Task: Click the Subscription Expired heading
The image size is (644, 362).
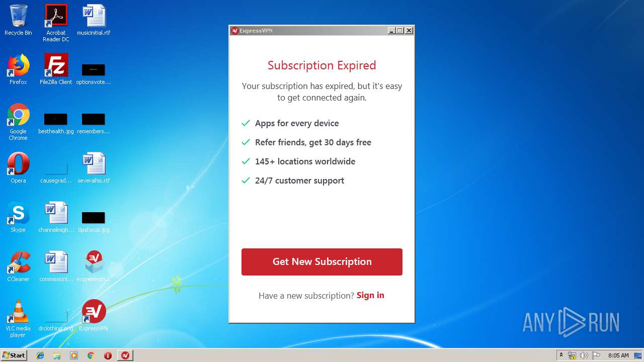Action: (x=322, y=65)
